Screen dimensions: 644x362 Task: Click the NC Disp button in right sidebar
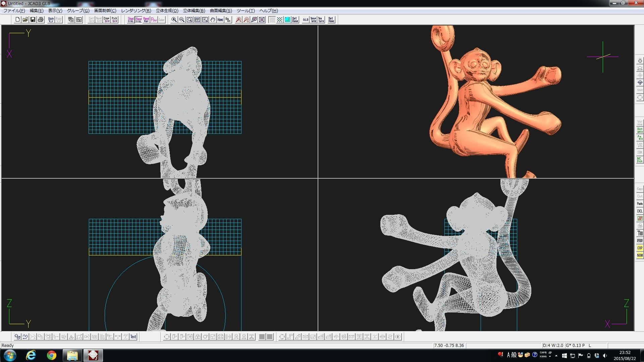[640, 160]
